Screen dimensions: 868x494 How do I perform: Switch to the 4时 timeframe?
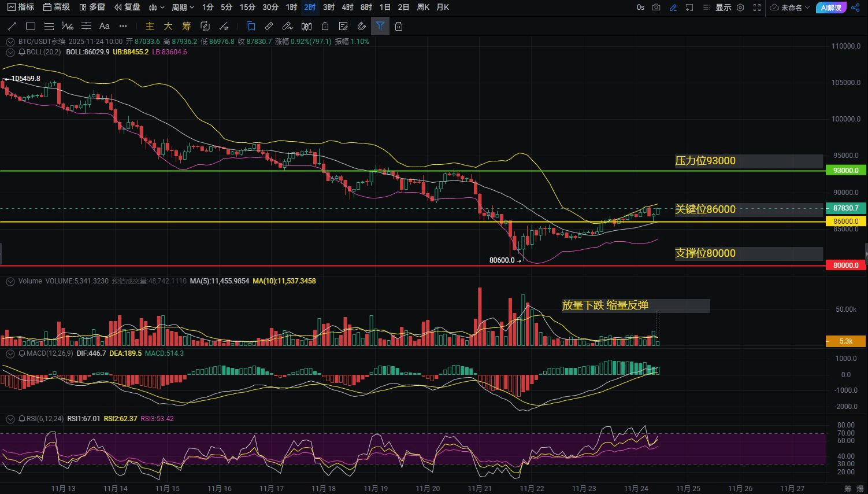coord(347,8)
